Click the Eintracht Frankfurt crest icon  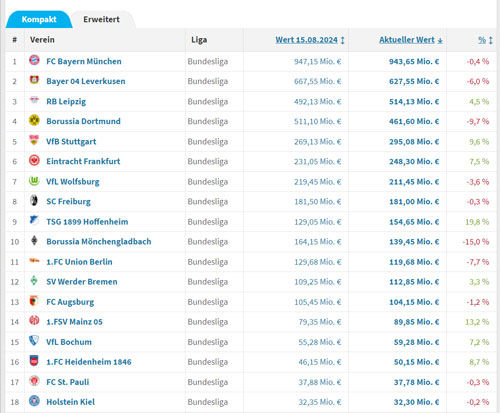coord(34,161)
